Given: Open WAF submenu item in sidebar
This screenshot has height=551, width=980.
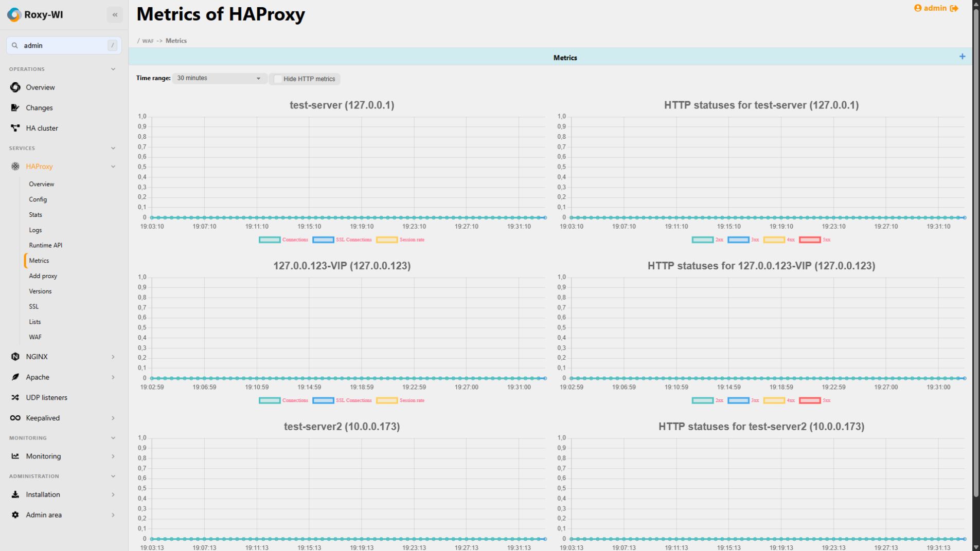Looking at the screenshot, I should point(35,337).
